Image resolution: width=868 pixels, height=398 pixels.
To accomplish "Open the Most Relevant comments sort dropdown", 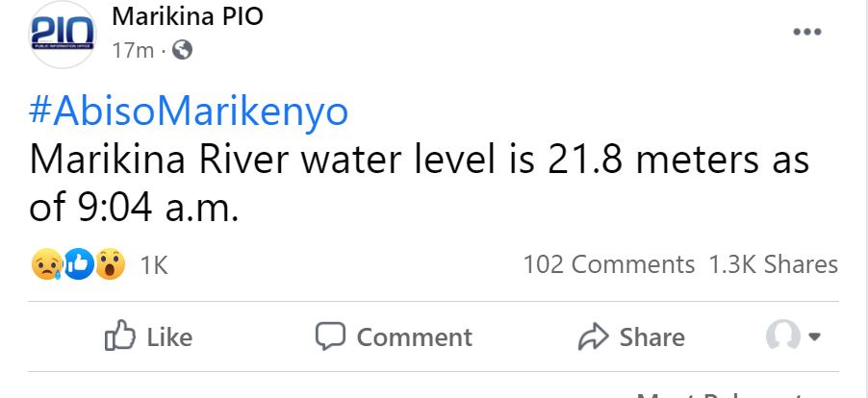I will [x=722, y=394].
